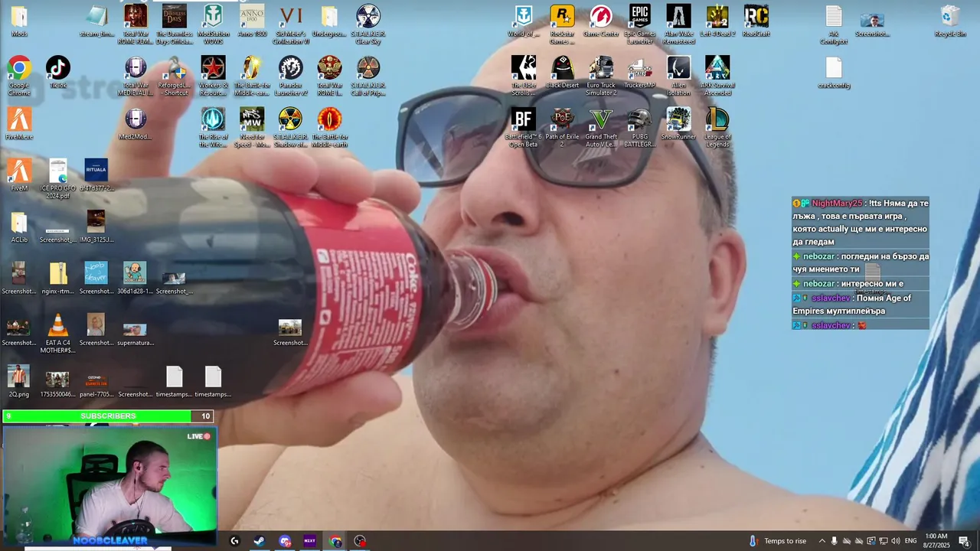
Task: Open the Mods folder
Action: [x=19, y=21]
